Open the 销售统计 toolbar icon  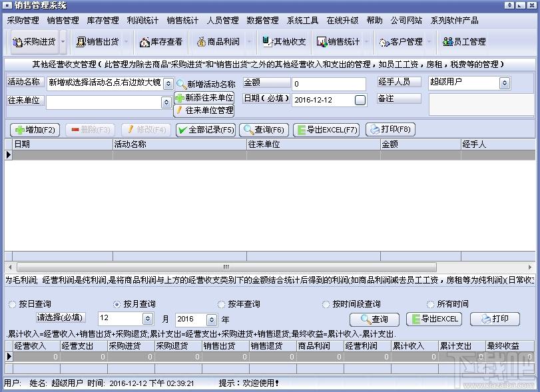click(338, 42)
